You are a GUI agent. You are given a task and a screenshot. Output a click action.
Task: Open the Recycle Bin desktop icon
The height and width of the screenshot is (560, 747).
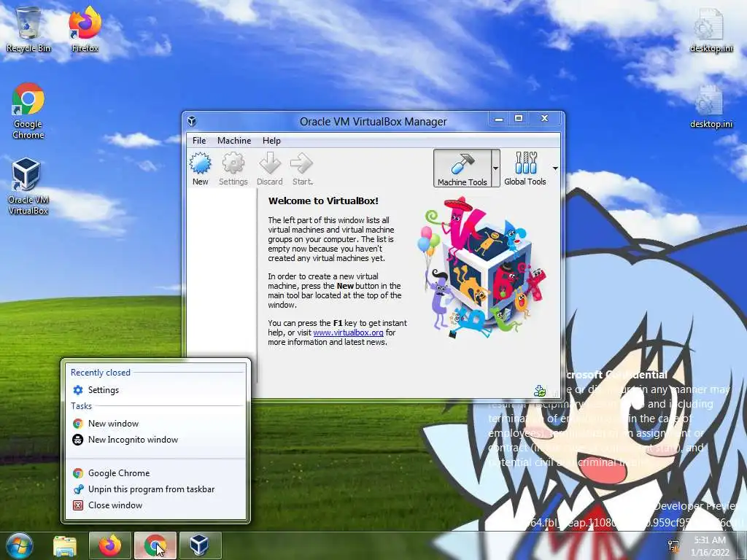click(x=28, y=29)
